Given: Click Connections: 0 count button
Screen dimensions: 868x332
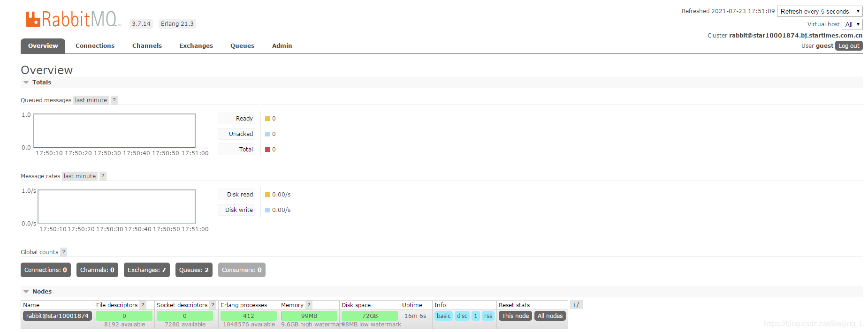Looking at the screenshot, I should [46, 270].
